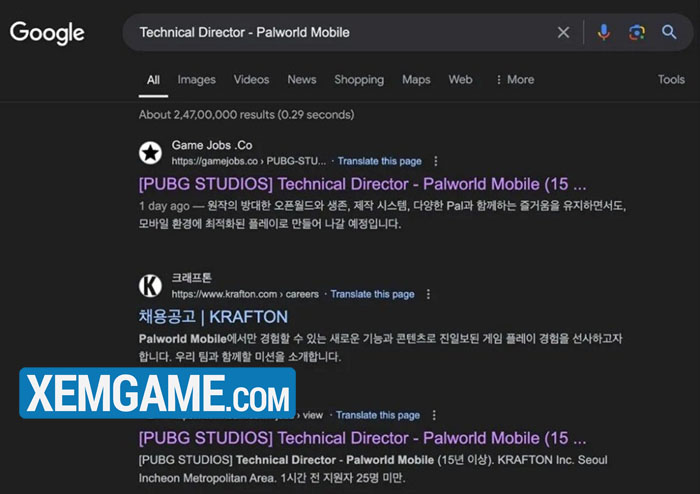
Task: Click the 'KRAFTON Inc. Seoul' snippet text
Action: tap(552, 460)
